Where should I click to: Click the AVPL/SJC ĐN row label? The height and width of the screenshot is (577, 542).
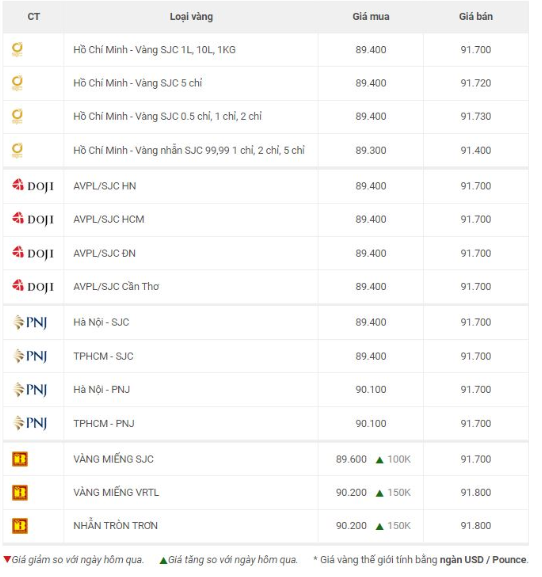(104, 253)
